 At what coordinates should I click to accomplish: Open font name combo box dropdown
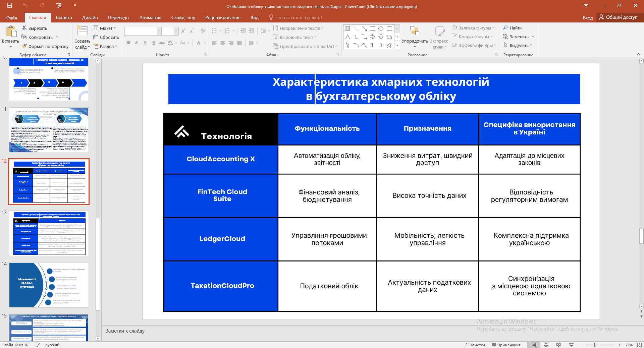(x=159, y=31)
